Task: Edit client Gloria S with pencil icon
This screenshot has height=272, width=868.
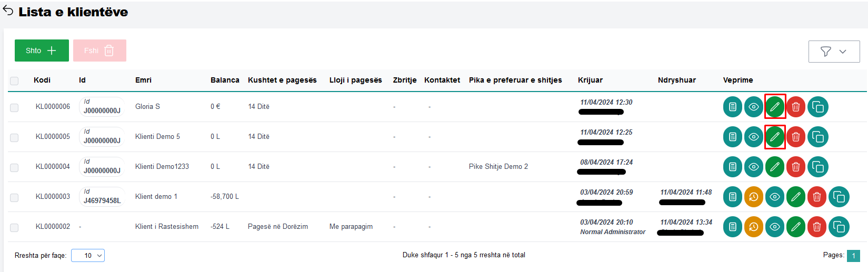Action: click(x=775, y=107)
